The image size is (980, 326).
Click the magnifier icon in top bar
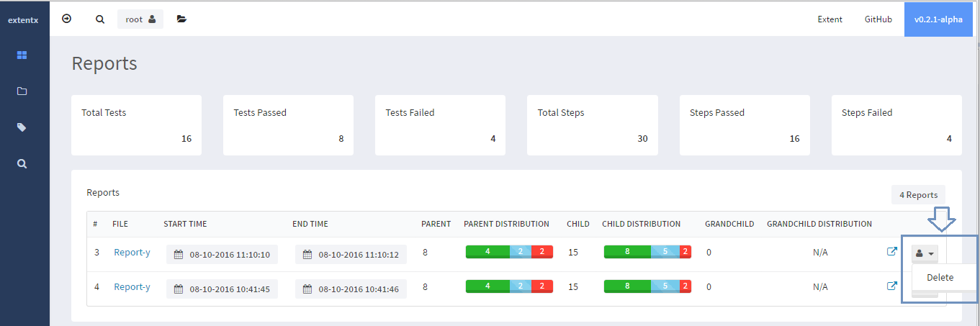100,19
